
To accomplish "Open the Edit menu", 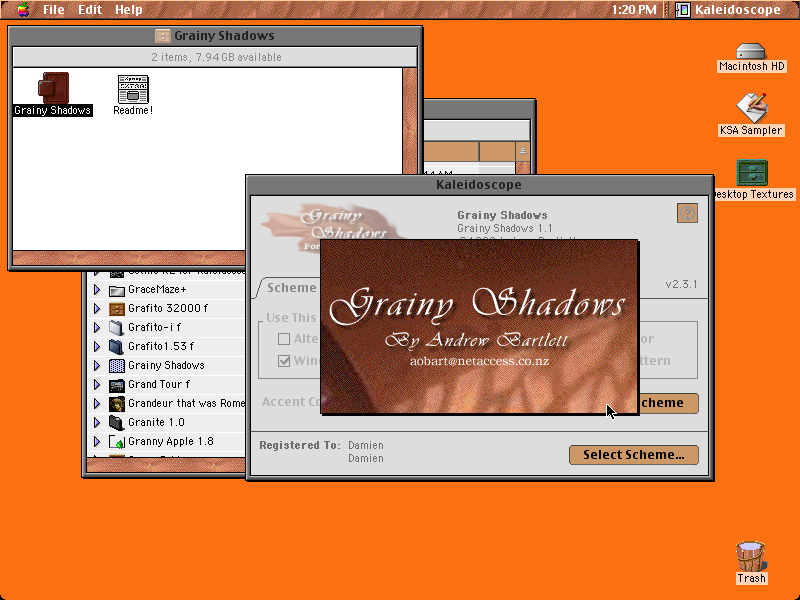I will (x=90, y=10).
